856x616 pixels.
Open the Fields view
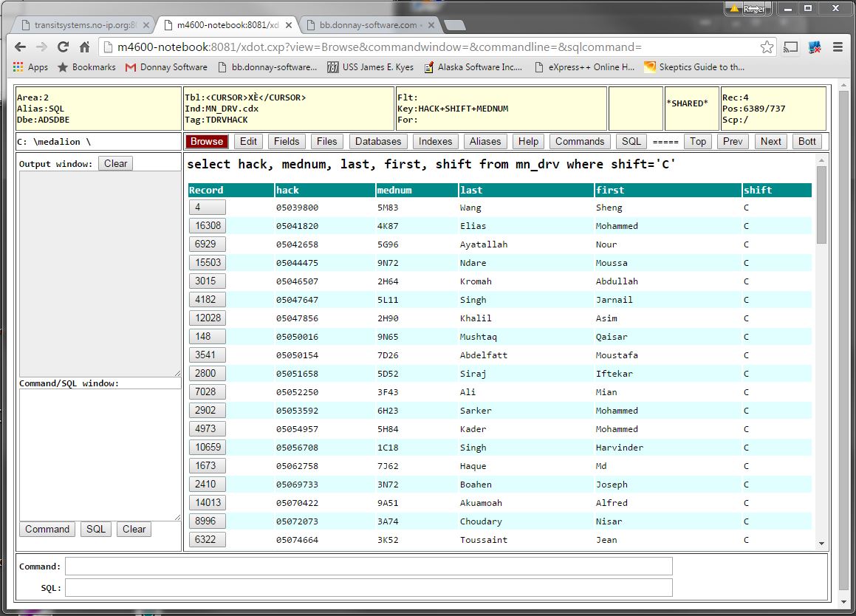pyautogui.click(x=287, y=141)
